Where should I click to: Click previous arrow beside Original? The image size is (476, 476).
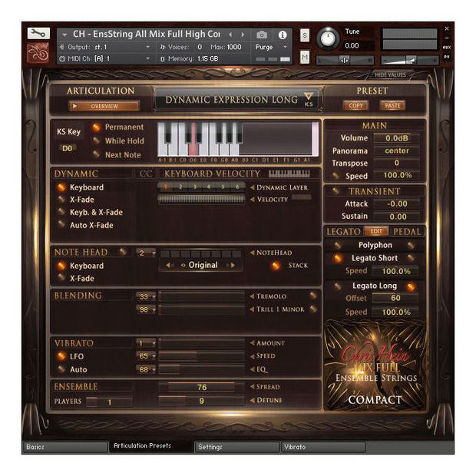(169, 266)
